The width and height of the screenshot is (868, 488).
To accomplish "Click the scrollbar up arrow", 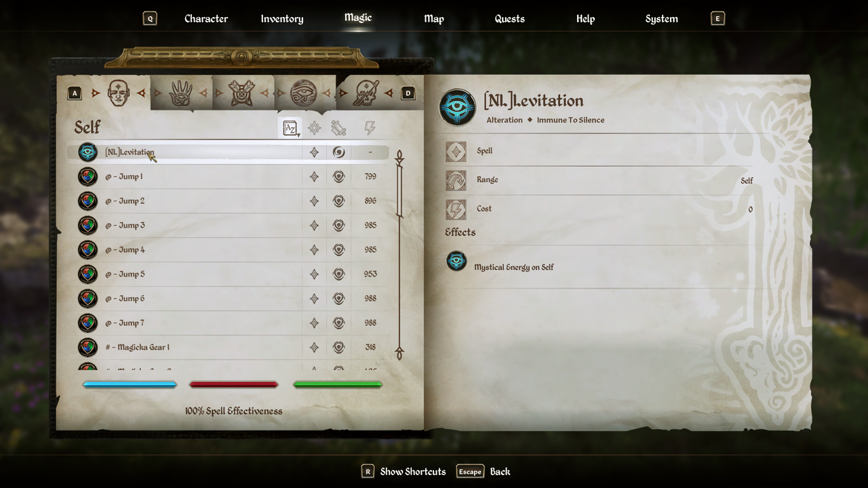I will pyautogui.click(x=399, y=157).
